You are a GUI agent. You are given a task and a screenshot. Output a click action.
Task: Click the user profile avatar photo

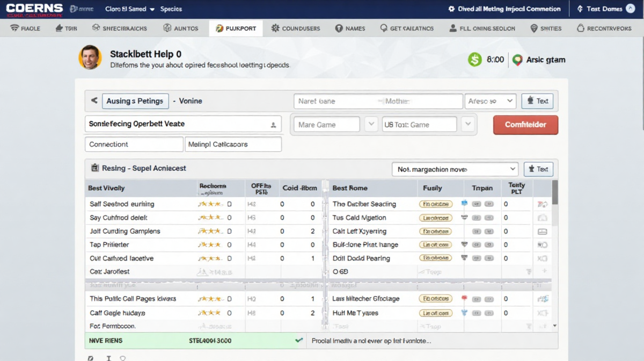pyautogui.click(x=90, y=57)
